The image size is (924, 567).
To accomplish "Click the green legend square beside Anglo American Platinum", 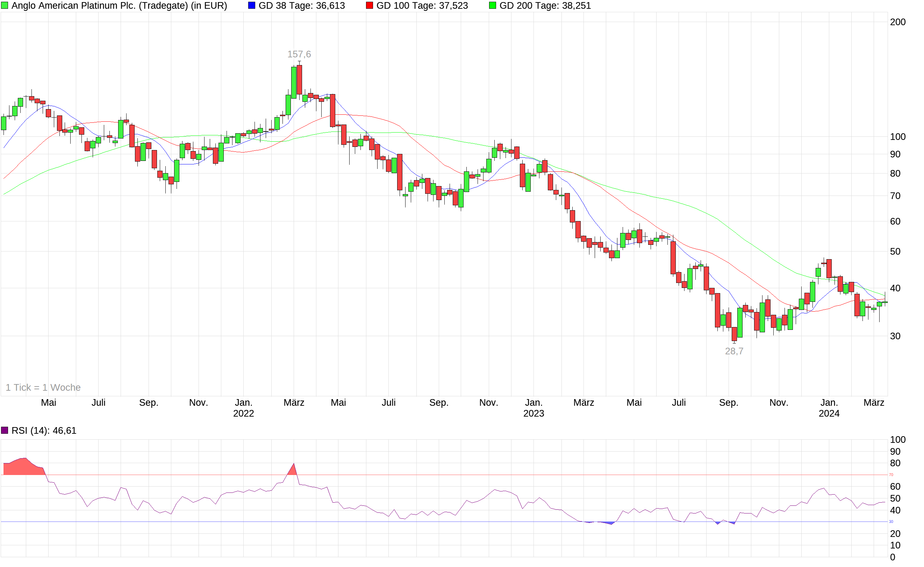I will (5, 6).
